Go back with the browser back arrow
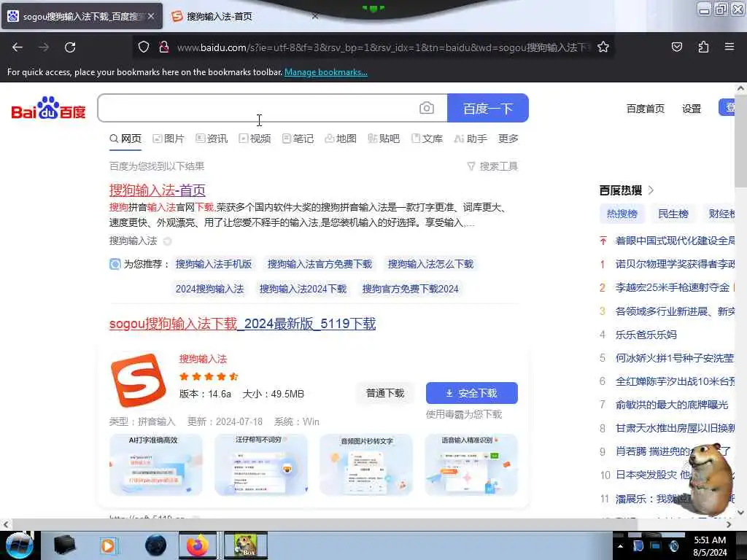The image size is (747, 560). [18, 47]
